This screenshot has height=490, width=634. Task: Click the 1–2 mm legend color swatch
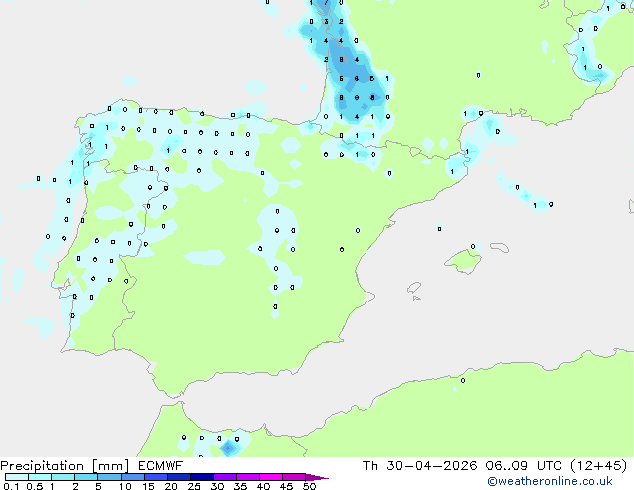point(63,477)
